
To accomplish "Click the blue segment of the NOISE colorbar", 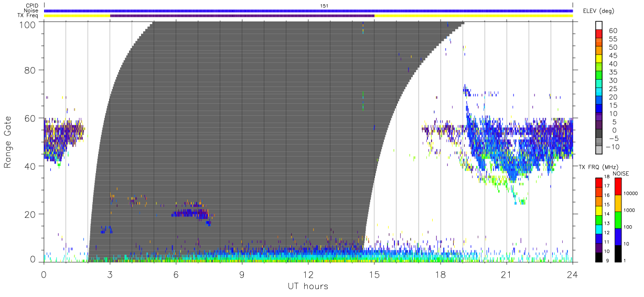I will click(x=617, y=236).
